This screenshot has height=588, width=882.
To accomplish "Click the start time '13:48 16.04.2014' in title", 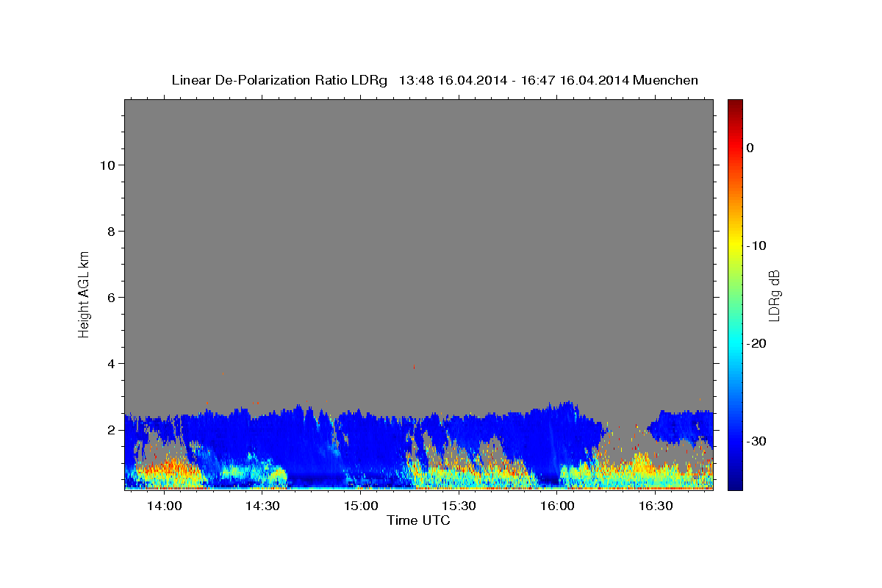I will click(453, 80).
